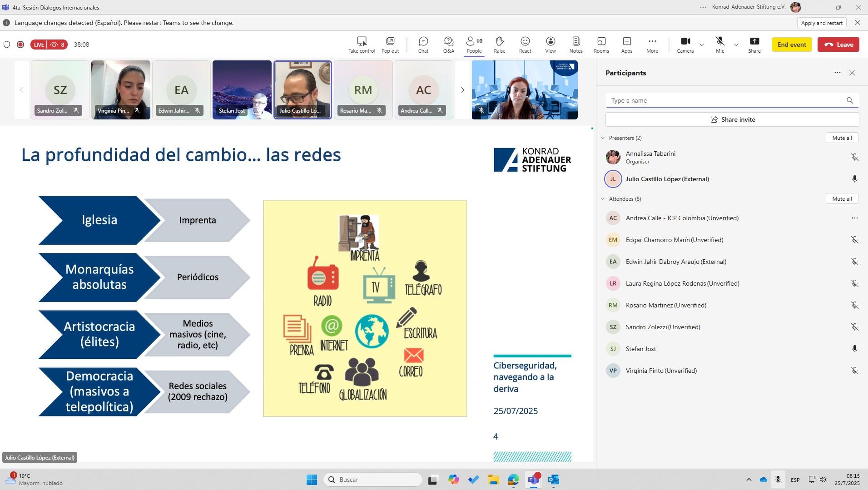Open the Chat panel
Image resolution: width=868 pixels, height=490 pixels.
coord(423,45)
